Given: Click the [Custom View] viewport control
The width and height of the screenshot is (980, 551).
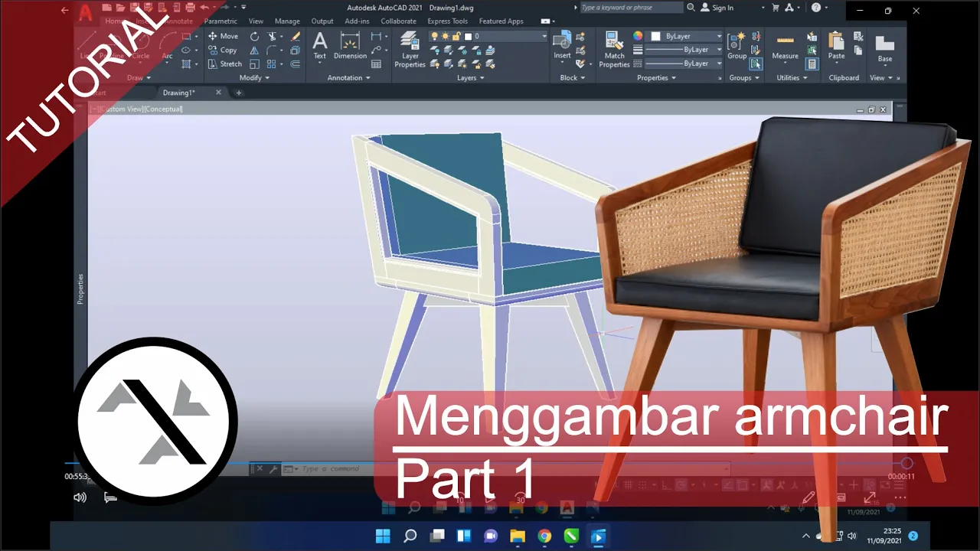Looking at the screenshot, I should coord(121,109).
